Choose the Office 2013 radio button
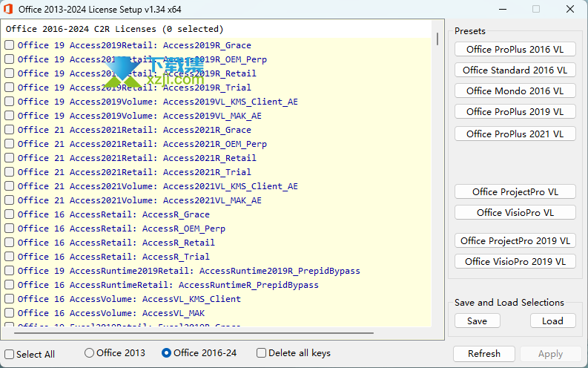This screenshot has width=588, height=368. [x=89, y=353]
